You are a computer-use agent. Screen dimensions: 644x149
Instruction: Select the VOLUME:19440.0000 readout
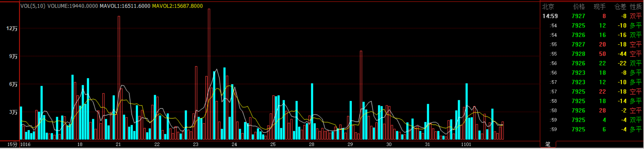point(72,6)
